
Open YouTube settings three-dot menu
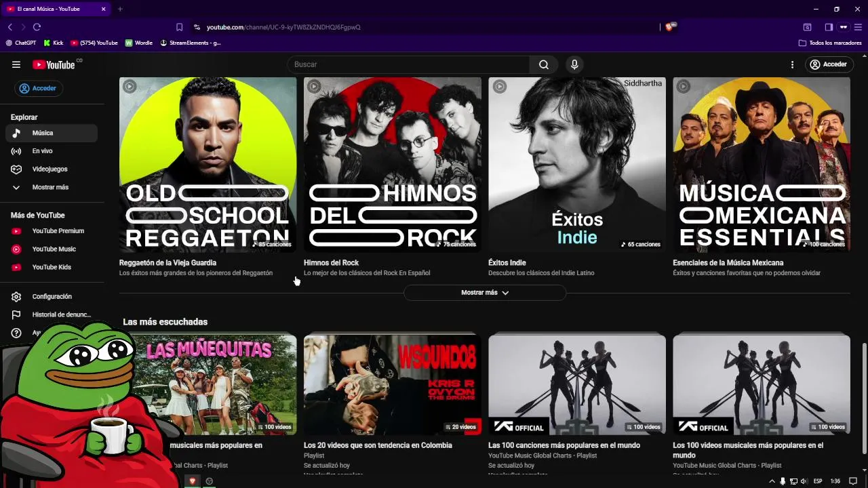792,64
